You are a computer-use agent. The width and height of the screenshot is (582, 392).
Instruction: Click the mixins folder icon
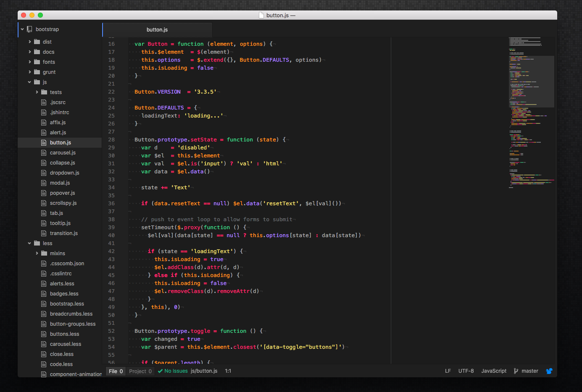click(x=44, y=253)
